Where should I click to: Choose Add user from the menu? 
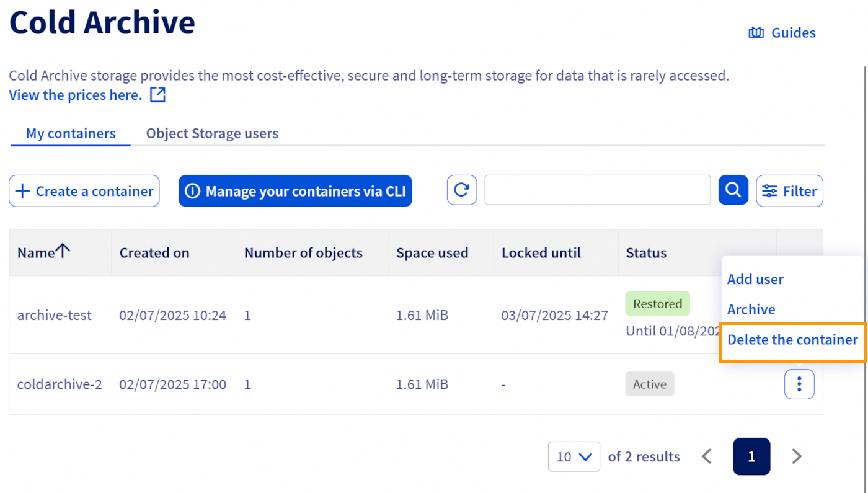pos(755,279)
